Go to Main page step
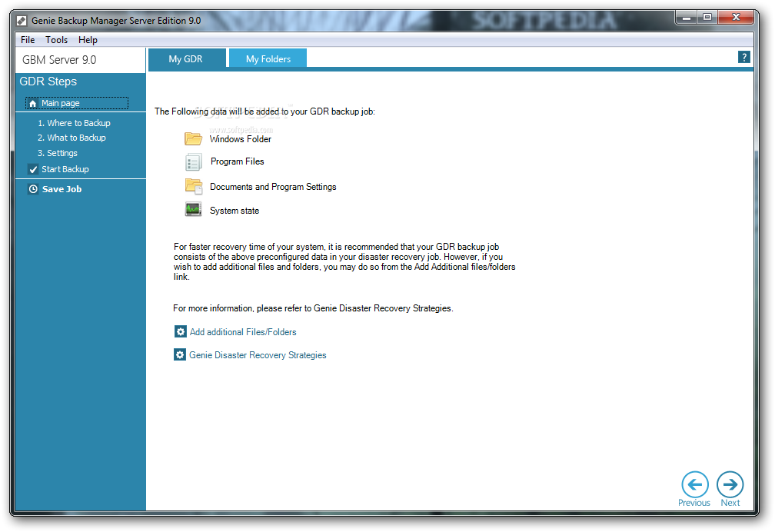The image size is (775, 532). tap(77, 103)
